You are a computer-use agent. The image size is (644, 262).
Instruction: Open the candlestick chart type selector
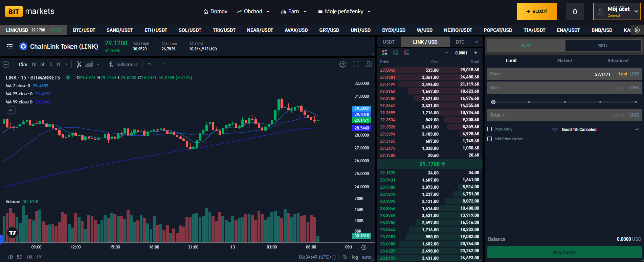coord(79,64)
